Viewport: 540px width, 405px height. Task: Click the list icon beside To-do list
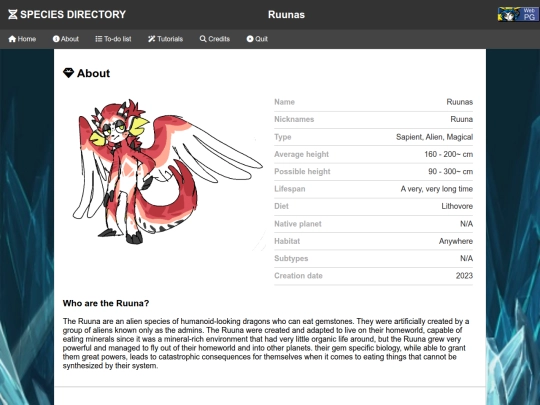99,39
